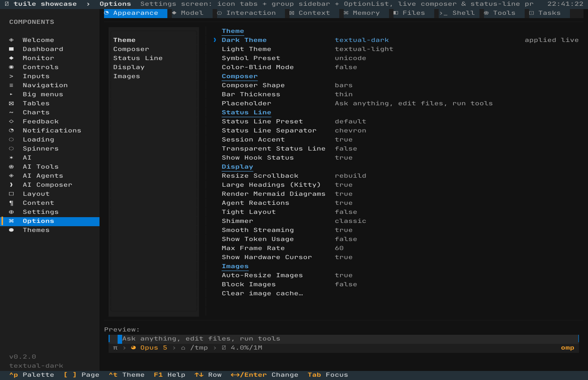Click the Controls radio icon in sidebar
The image size is (588, 380).
11,67
